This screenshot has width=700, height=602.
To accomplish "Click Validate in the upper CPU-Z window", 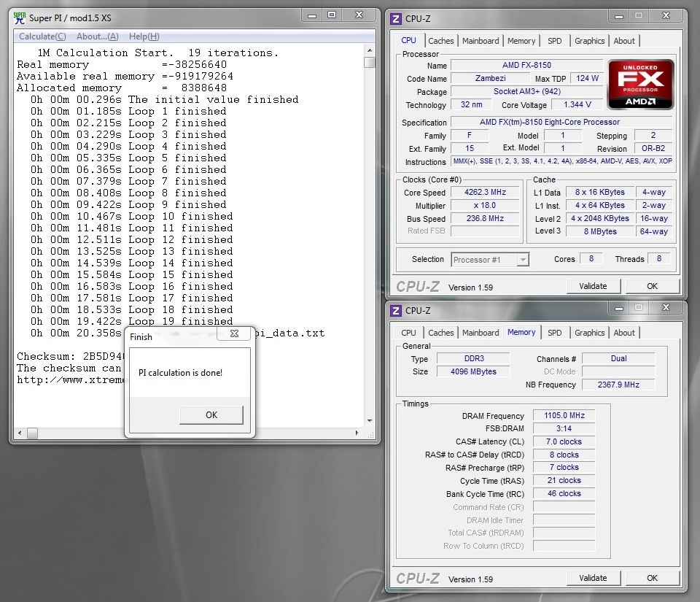I will tap(593, 286).
